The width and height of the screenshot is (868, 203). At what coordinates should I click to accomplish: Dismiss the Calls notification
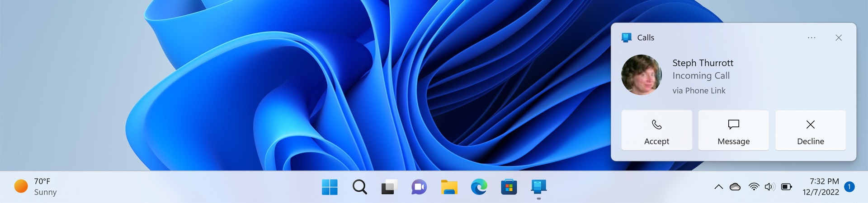coord(839,38)
